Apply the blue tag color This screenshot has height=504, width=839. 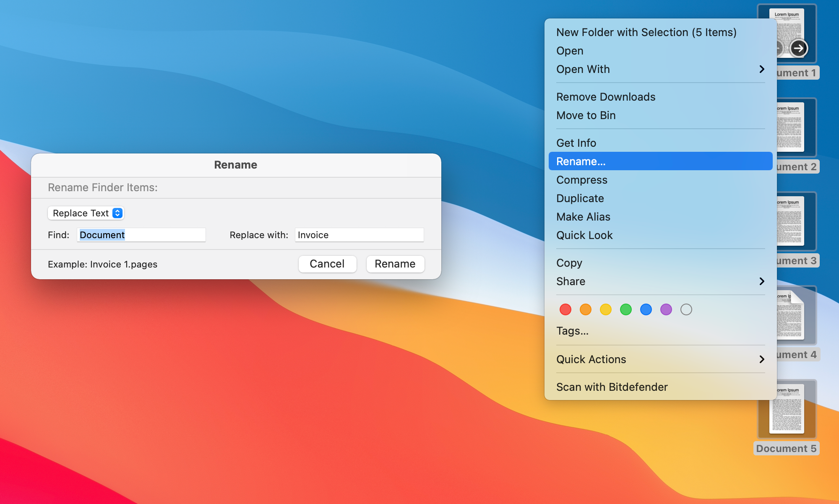tap(646, 309)
